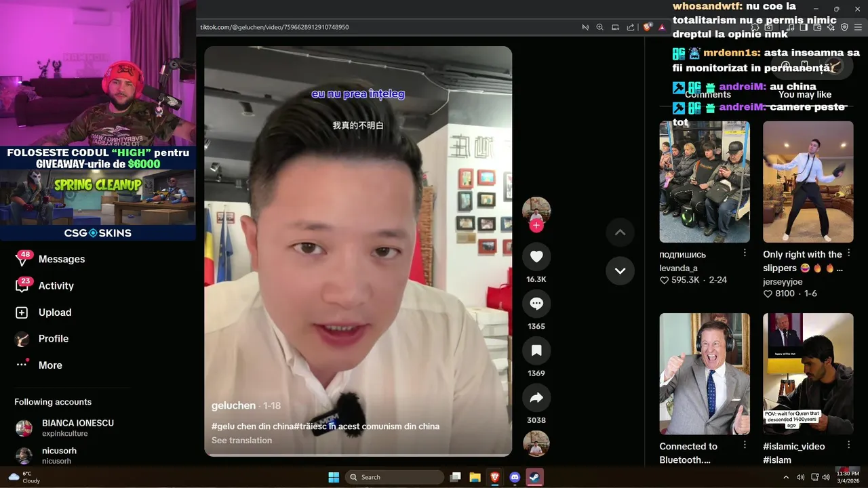
Task: Follow geluchen with the red plus button
Action: pos(536,226)
